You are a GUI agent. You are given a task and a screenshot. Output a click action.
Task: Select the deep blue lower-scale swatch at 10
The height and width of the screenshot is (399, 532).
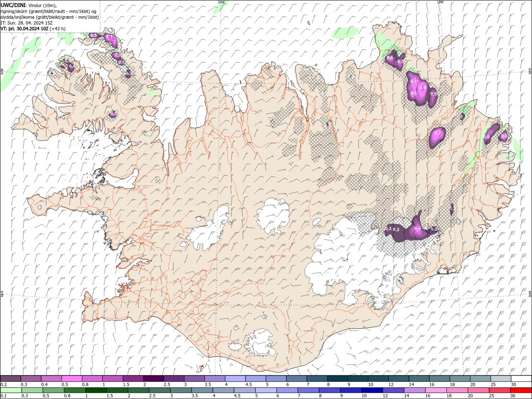click(x=372, y=390)
